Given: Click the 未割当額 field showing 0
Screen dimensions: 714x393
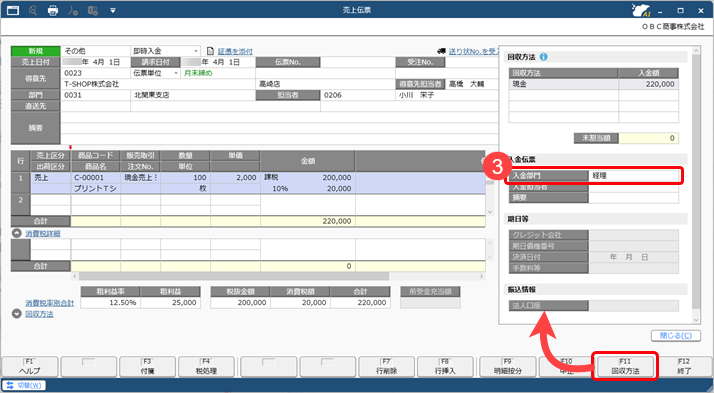Looking at the screenshot, I should tap(648, 138).
